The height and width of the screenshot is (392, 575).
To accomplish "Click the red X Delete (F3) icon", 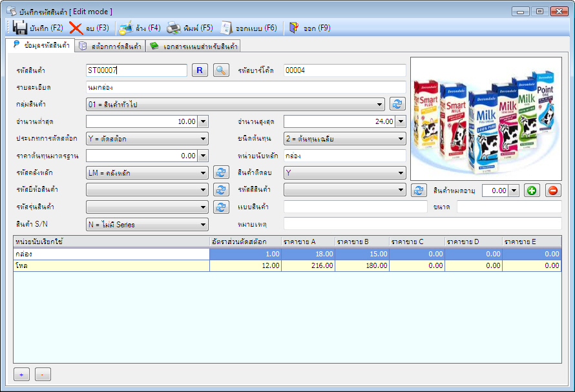I will pos(76,28).
